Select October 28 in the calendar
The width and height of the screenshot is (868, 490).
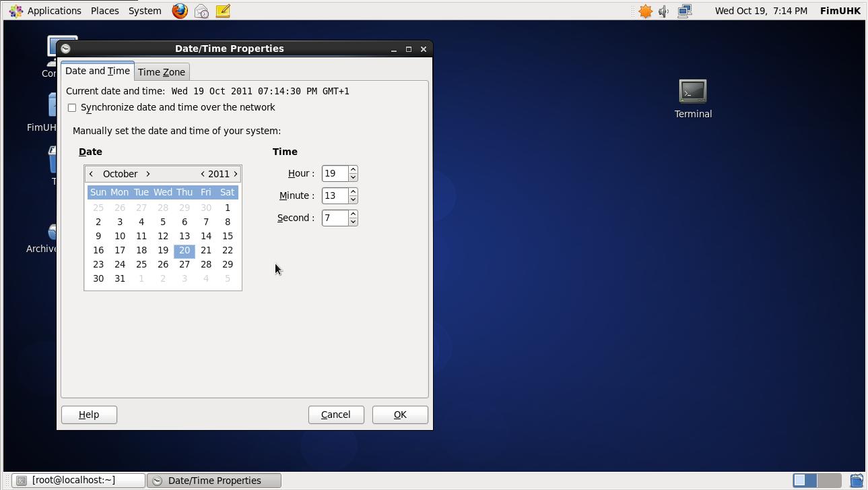point(206,265)
